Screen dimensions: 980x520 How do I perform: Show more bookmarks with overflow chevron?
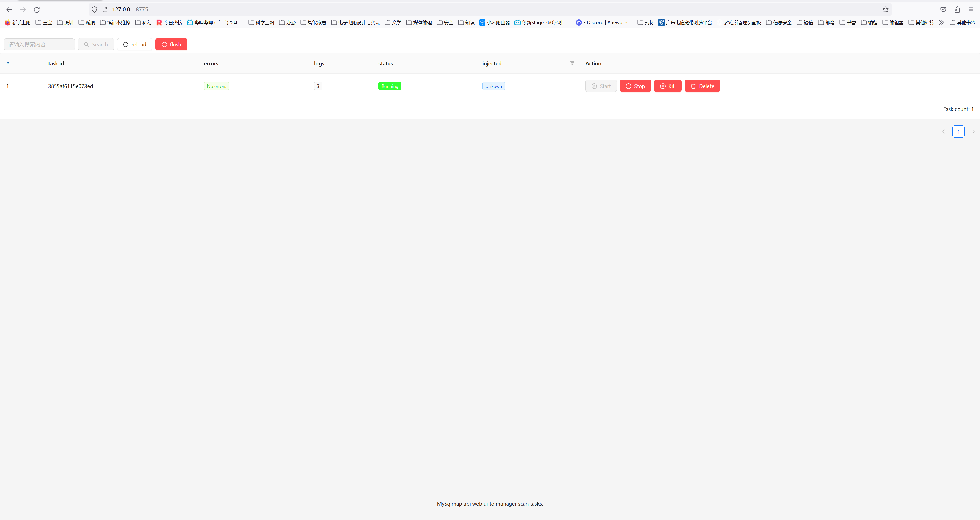941,22
